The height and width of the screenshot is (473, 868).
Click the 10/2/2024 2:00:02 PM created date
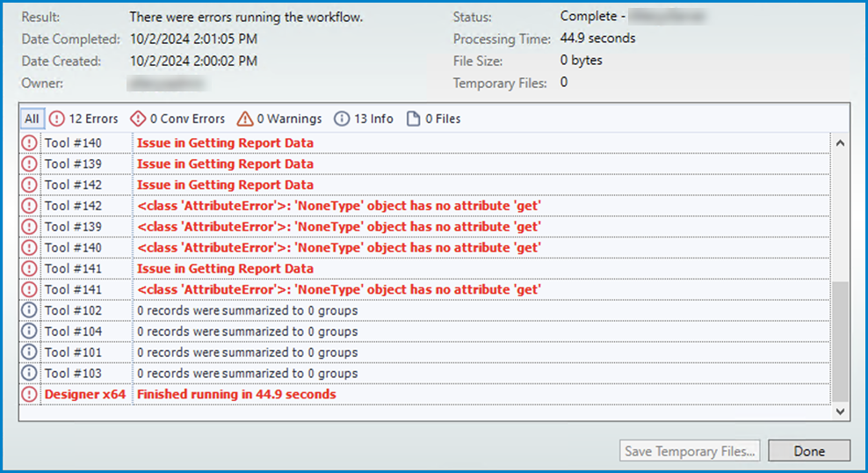click(x=194, y=61)
